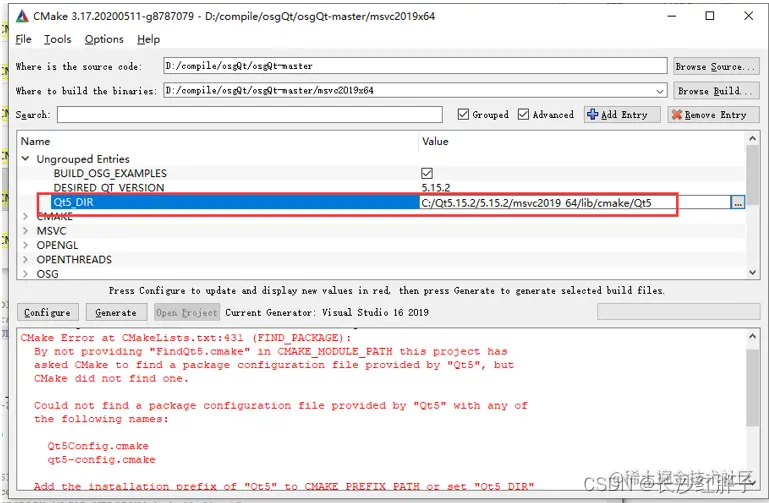Viewport: 769px width, 503px height.
Task: Open the Help menu
Action: pos(148,39)
